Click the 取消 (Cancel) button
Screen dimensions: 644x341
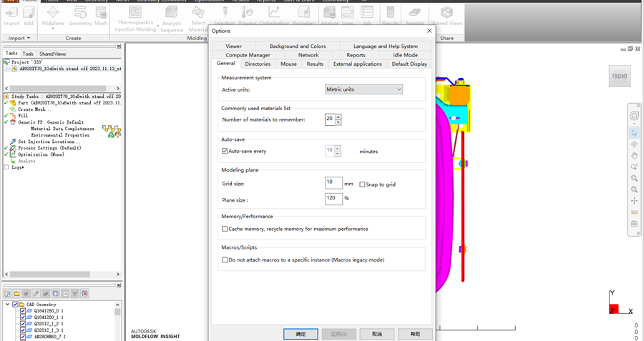point(377,334)
